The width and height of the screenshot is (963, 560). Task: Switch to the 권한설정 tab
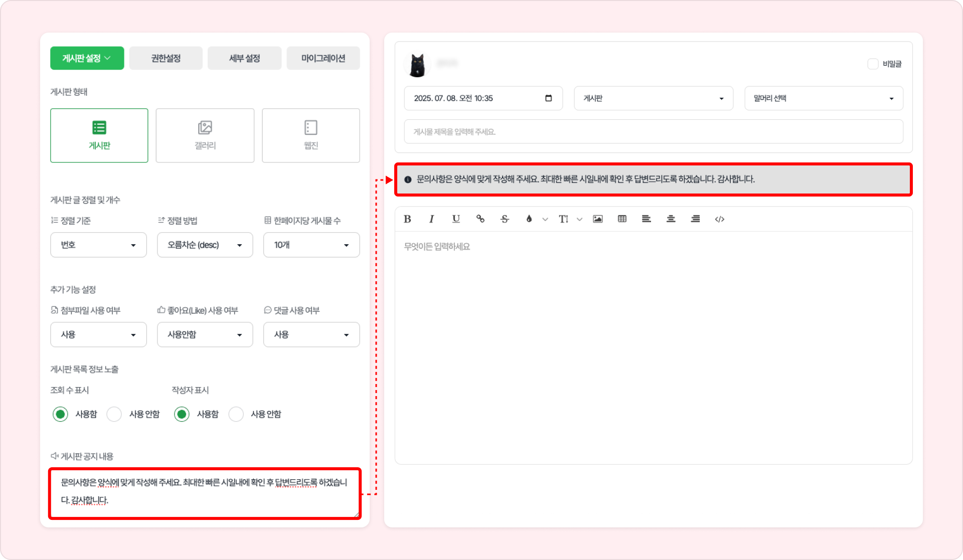pos(166,59)
